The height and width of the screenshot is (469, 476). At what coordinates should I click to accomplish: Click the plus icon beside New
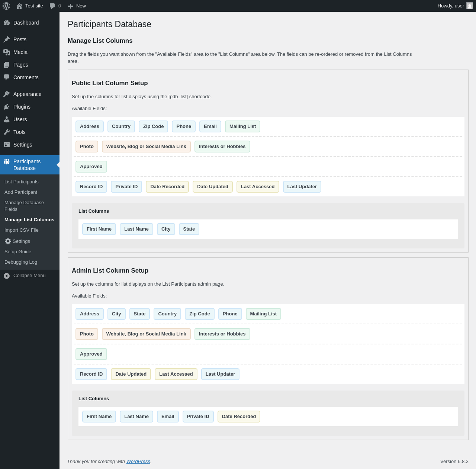70,6
